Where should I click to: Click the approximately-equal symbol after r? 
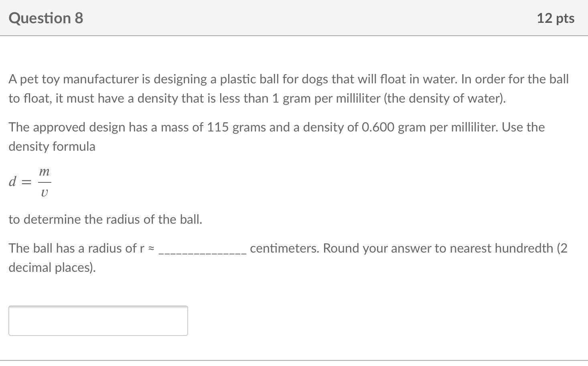[x=151, y=249]
